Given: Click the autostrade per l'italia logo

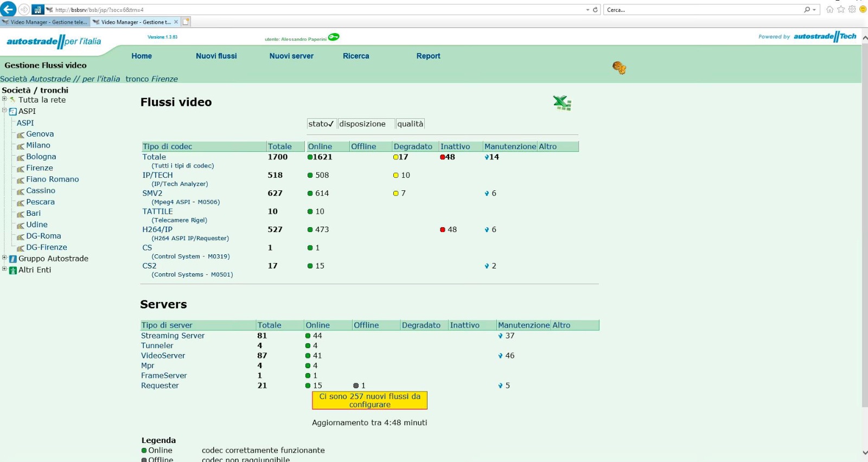Looking at the screenshot, I should pyautogui.click(x=54, y=41).
